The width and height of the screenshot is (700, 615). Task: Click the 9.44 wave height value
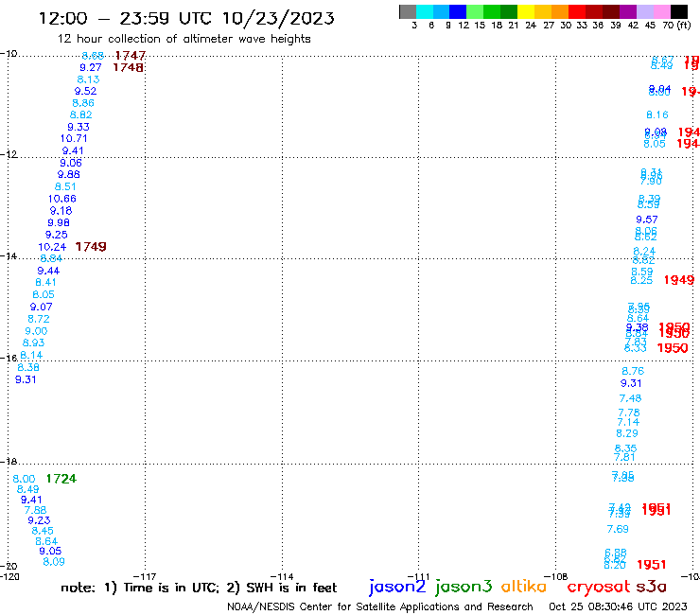48,272
